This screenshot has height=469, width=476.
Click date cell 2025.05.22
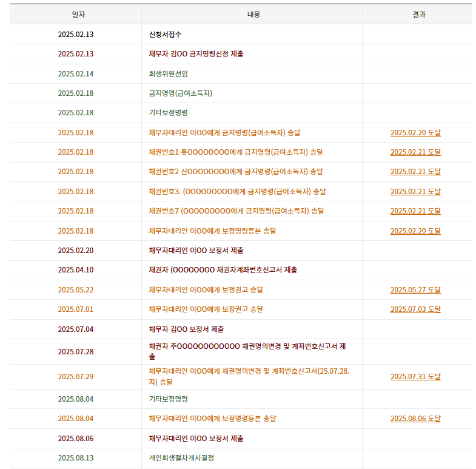[x=76, y=290]
